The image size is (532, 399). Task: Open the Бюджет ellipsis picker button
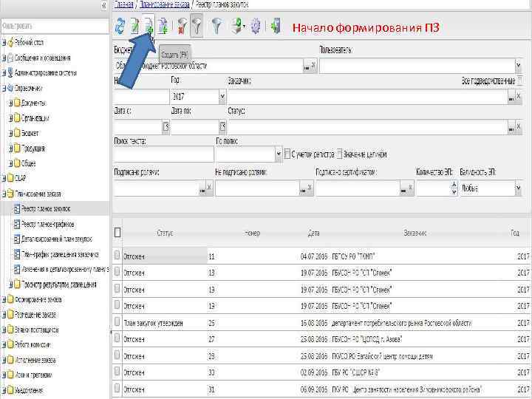[x=307, y=66]
